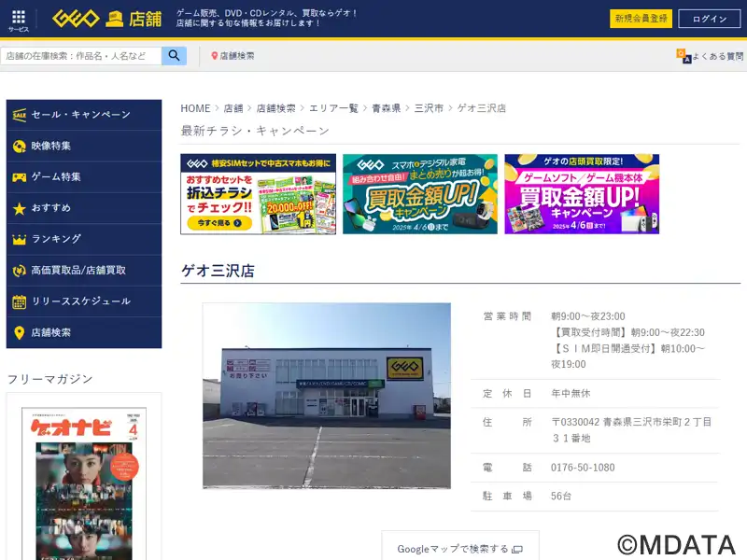
Task: Click the 年中無休 holiday value
Action: pos(571,393)
